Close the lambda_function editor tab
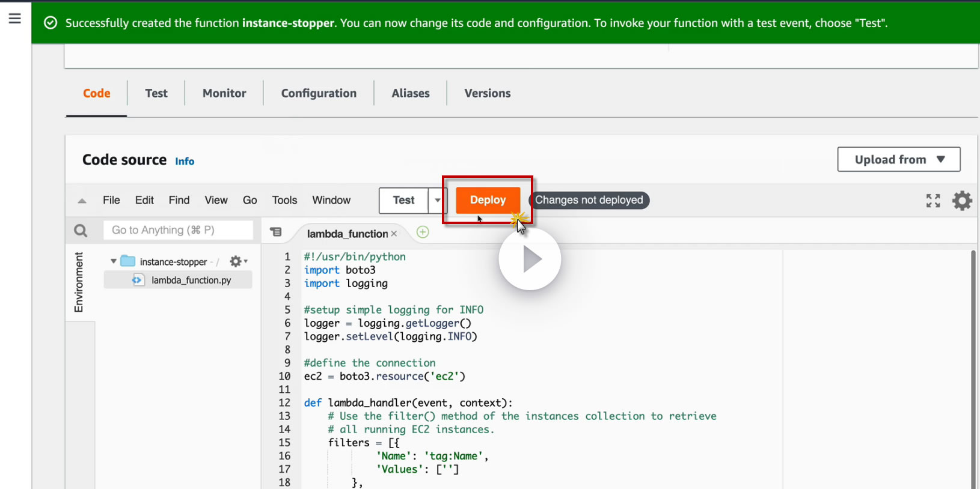Viewport: 980px width, 489px height. (394, 234)
